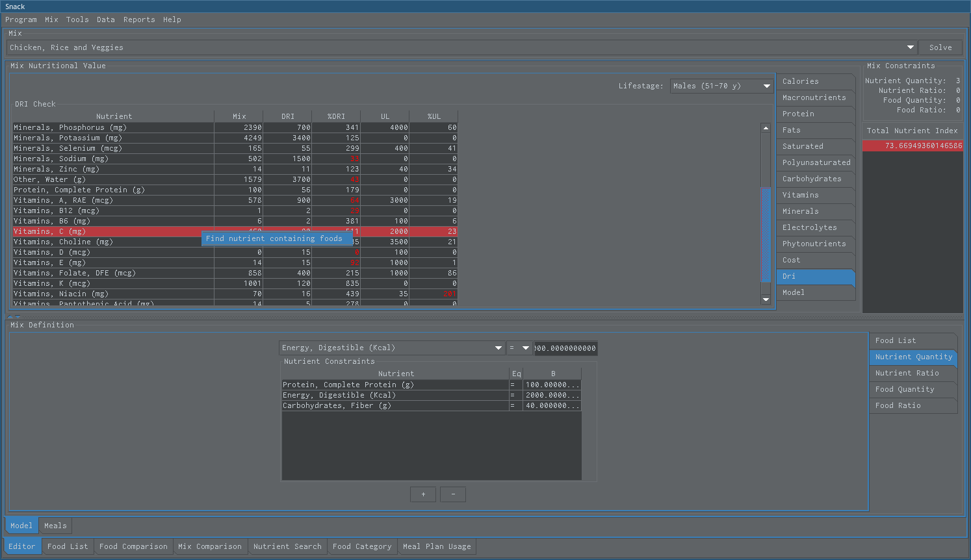Open the Food Quantity side tab

tap(913, 389)
